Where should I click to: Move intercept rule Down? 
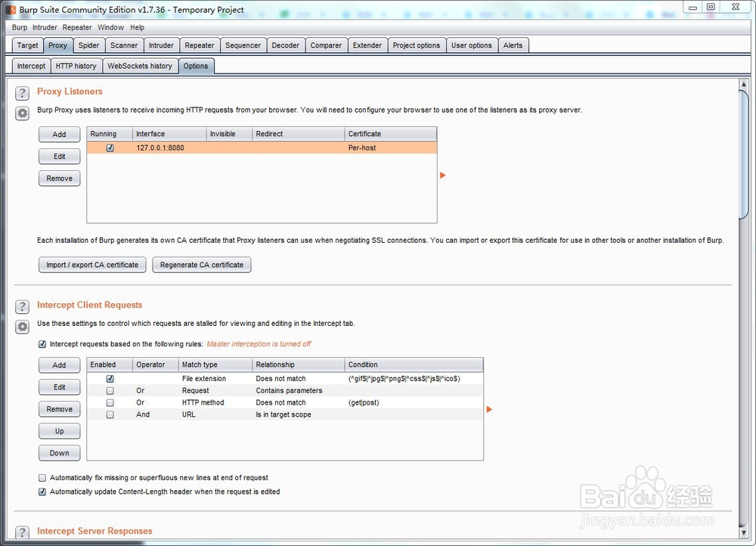[x=59, y=453]
